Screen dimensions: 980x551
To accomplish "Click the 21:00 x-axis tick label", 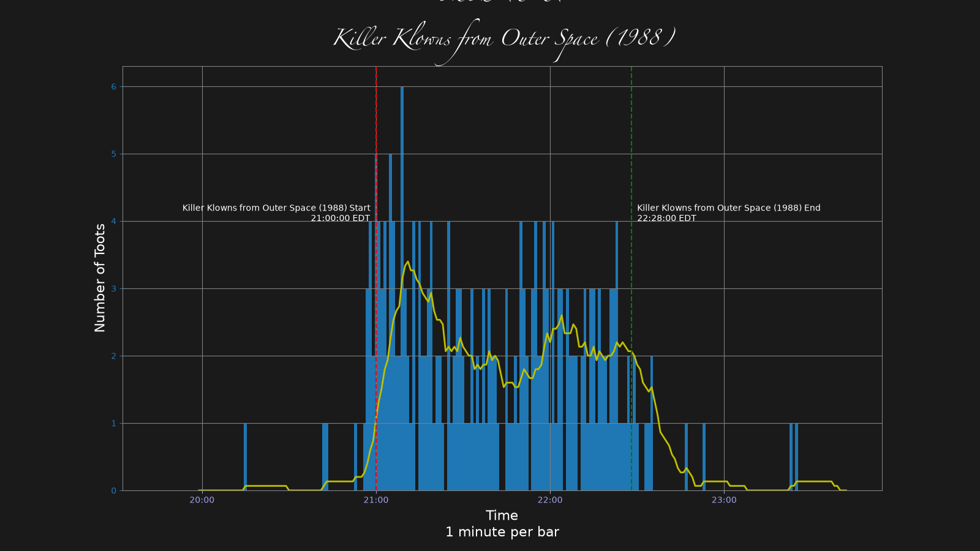I will pyautogui.click(x=376, y=500).
